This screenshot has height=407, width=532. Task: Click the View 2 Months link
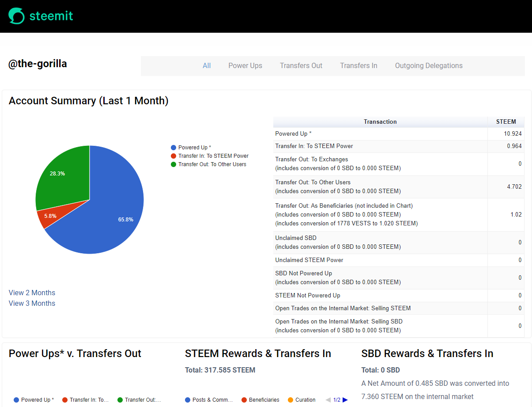(x=32, y=293)
